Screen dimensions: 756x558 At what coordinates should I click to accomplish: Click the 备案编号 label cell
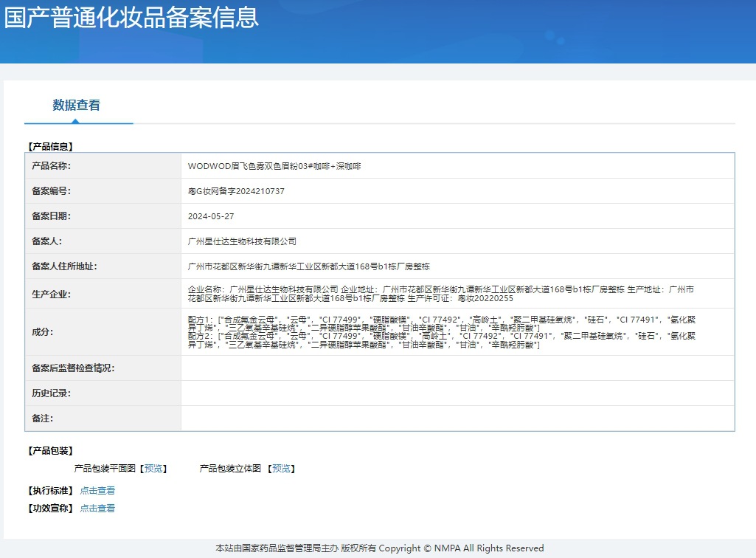[103, 191]
